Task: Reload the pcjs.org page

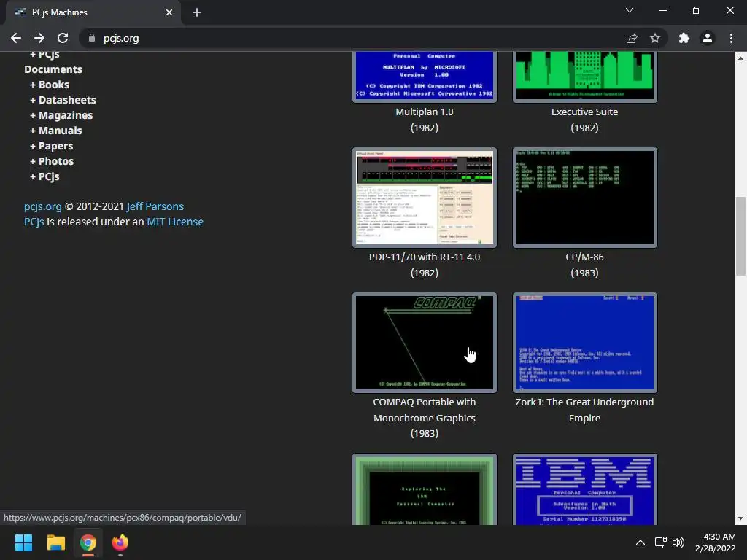Action: click(x=63, y=38)
